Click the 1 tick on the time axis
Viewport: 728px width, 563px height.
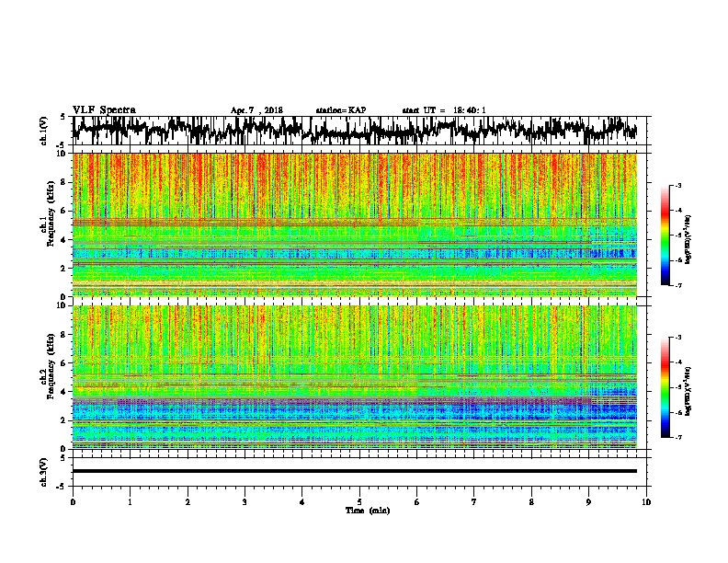pos(130,502)
